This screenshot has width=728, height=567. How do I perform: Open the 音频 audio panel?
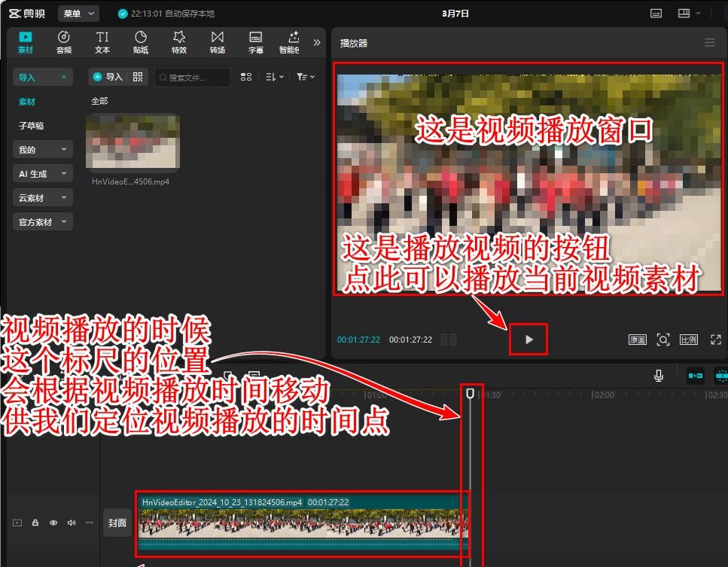point(64,42)
